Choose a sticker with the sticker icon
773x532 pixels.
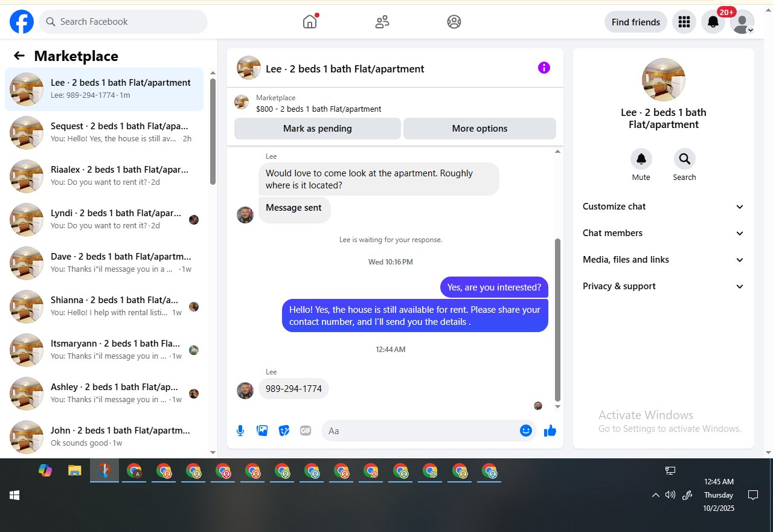(x=284, y=431)
